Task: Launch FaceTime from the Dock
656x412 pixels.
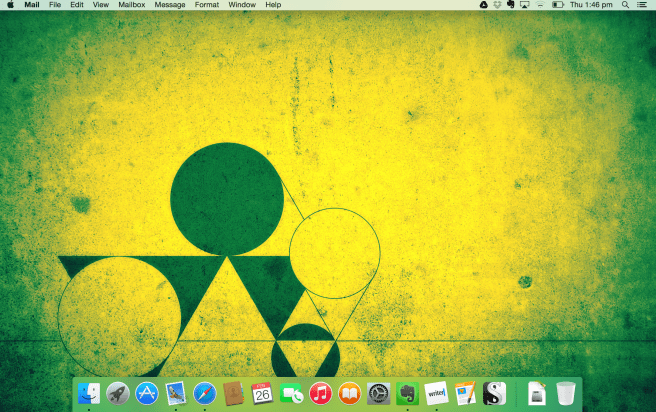Action: [x=291, y=394]
